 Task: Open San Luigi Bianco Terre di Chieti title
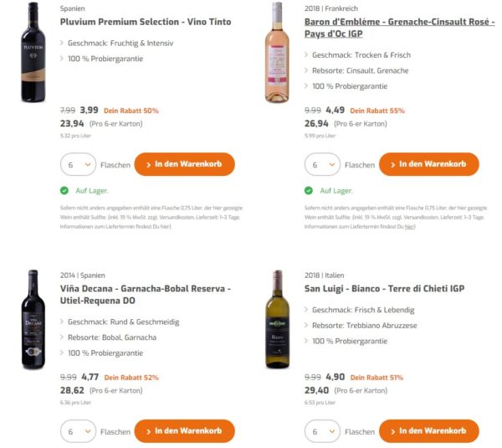(384, 289)
